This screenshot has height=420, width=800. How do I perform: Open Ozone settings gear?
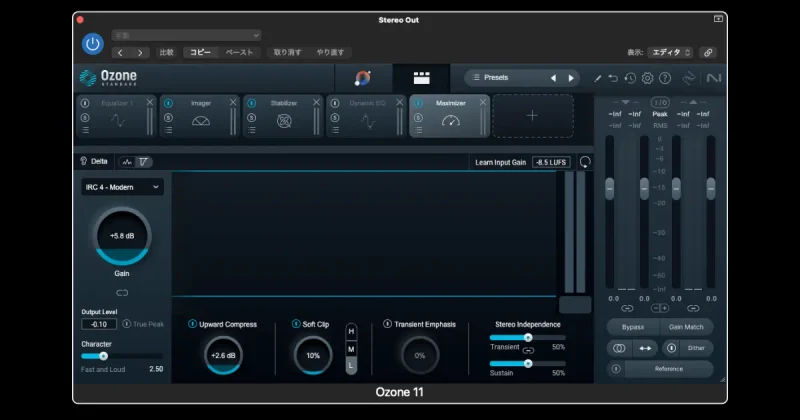coord(647,78)
